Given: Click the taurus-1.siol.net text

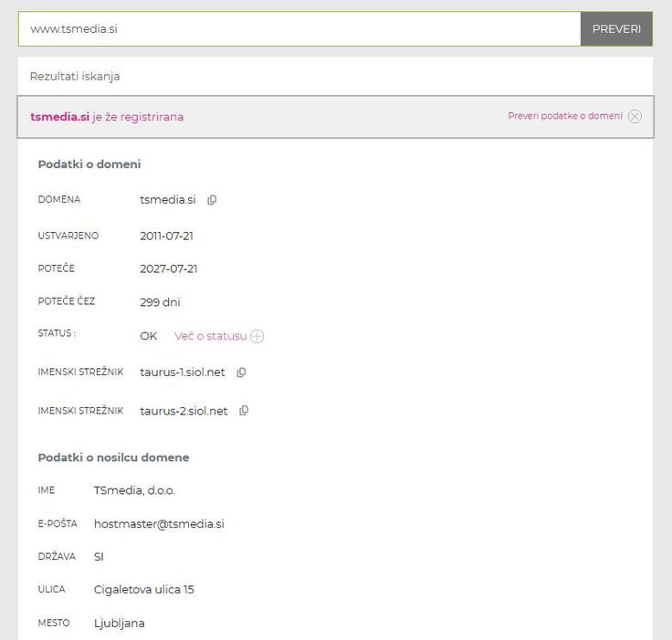Looking at the screenshot, I should (x=182, y=372).
